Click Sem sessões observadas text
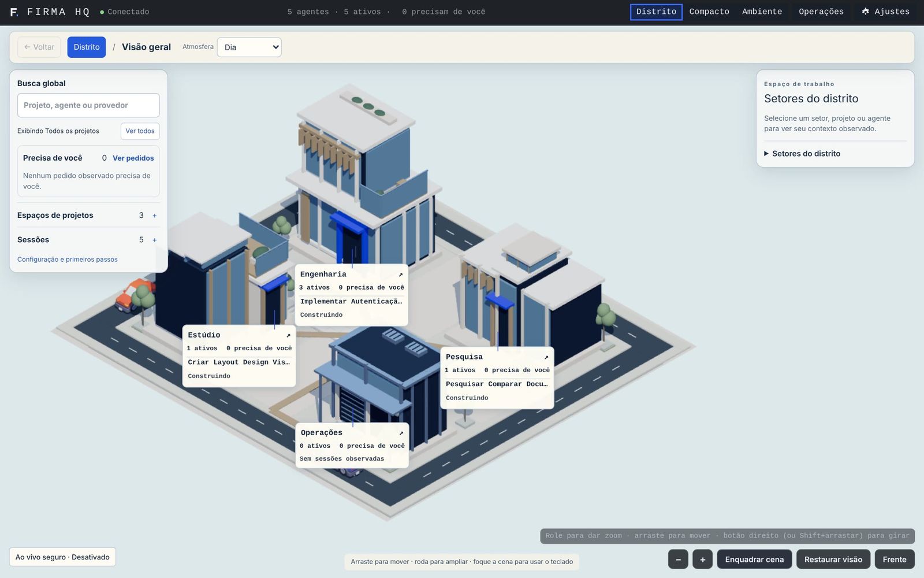This screenshot has height=578, width=924. pos(342,459)
